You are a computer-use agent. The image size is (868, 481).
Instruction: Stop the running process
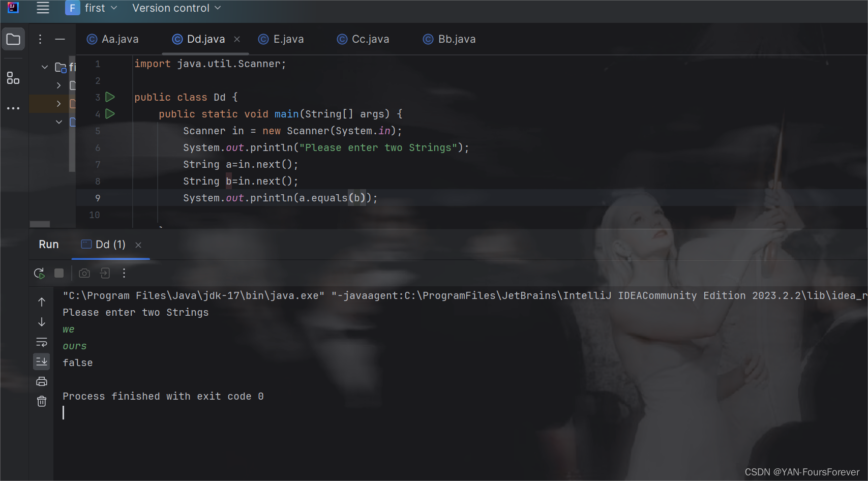pos(58,273)
